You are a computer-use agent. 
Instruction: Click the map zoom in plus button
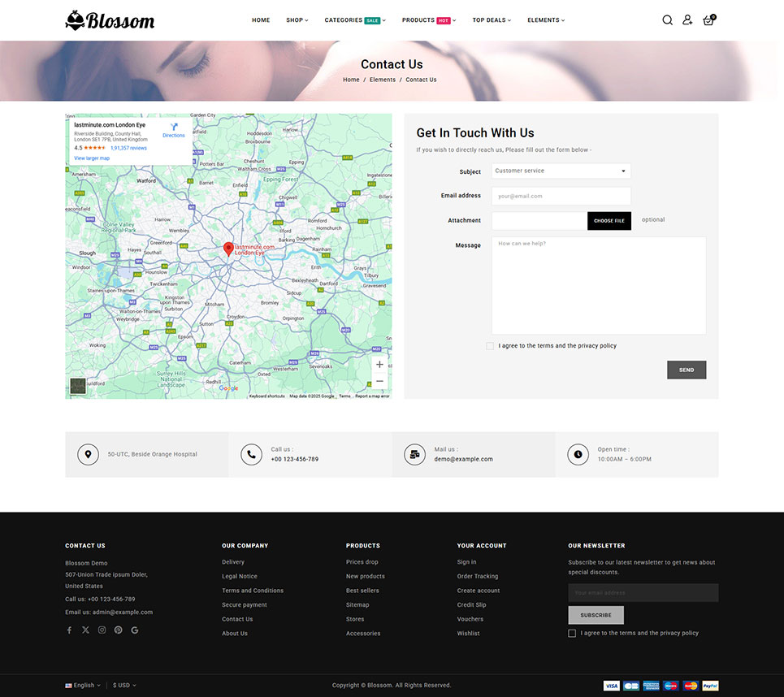tap(379, 365)
